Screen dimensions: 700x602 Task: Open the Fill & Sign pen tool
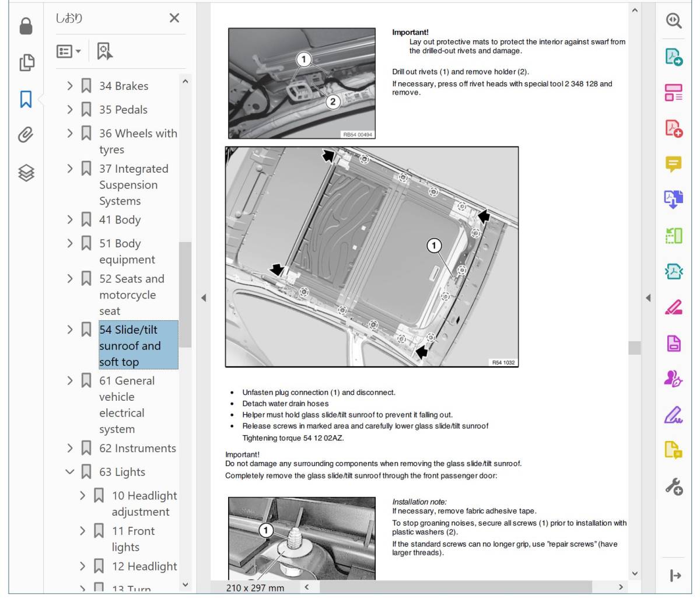[x=674, y=415]
